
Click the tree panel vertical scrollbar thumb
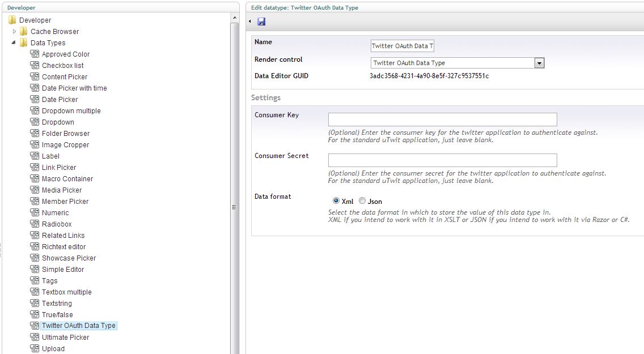click(x=235, y=189)
